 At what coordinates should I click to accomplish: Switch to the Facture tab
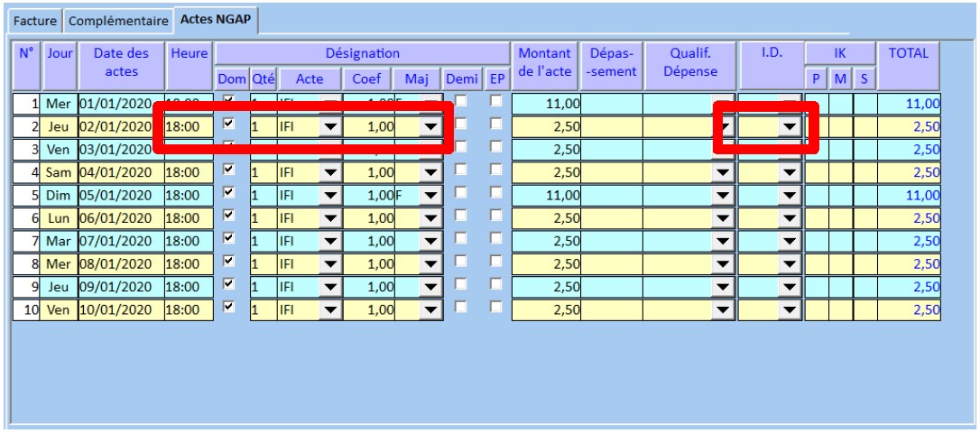tap(35, 21)
